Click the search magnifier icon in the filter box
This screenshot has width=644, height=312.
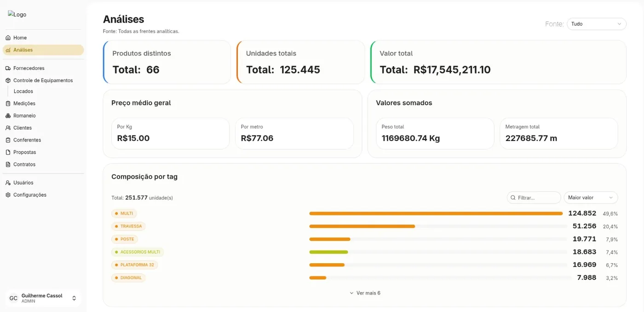pos(513,198)
